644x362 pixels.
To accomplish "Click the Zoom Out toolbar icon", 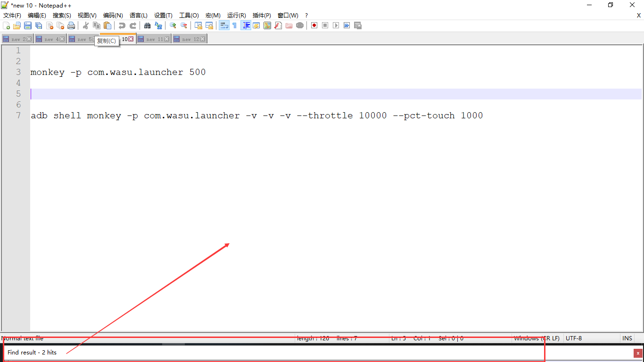I will [183, 25].
